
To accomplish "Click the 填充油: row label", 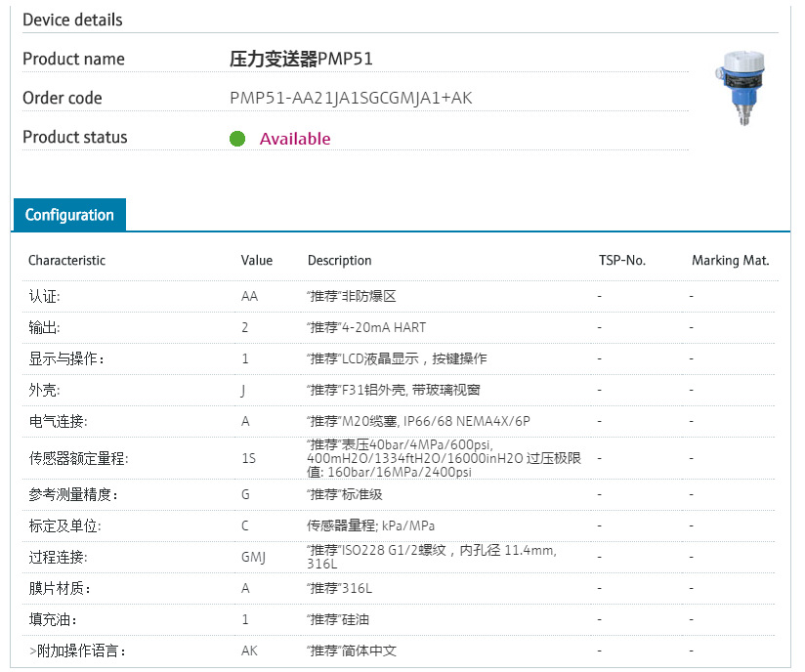I will (53, 619).
